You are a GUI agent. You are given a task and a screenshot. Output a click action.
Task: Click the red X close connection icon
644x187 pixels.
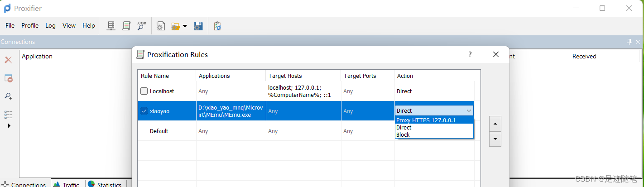(8, 60)
